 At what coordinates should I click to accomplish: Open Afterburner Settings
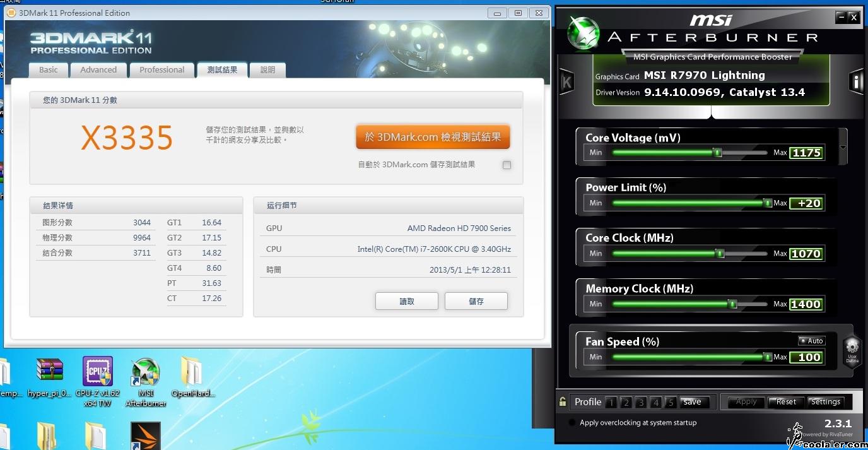[x=825, y=402]
